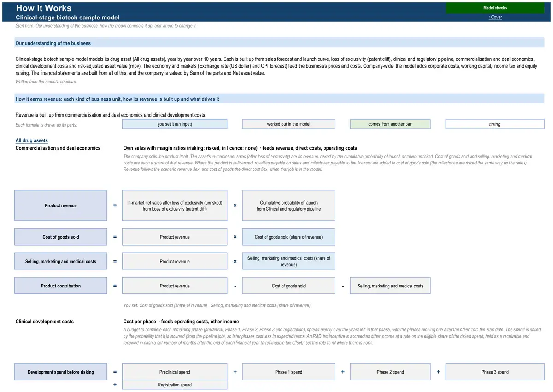Select the 'timing' legend box
The width and height of the screenshot is (553, 392).
click(495, 124)
